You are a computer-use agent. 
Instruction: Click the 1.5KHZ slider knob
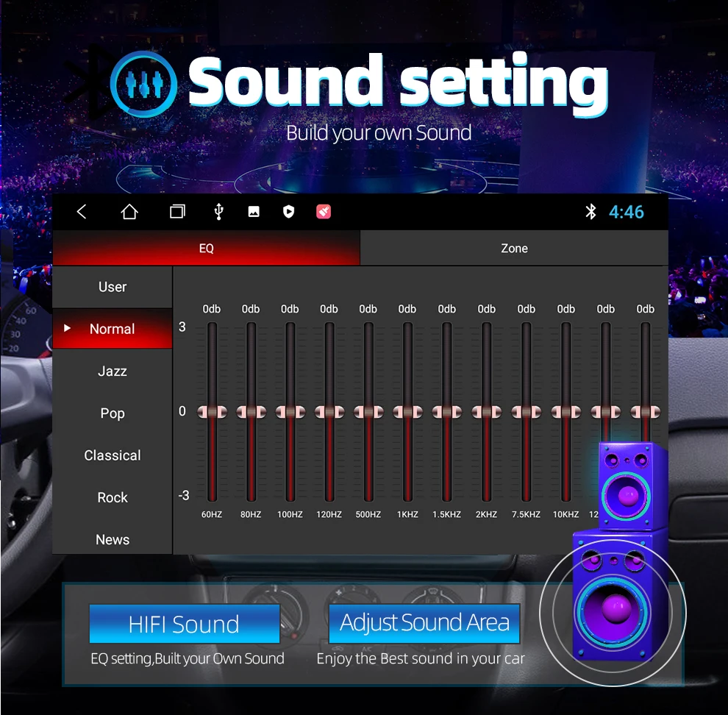(446, 412)
